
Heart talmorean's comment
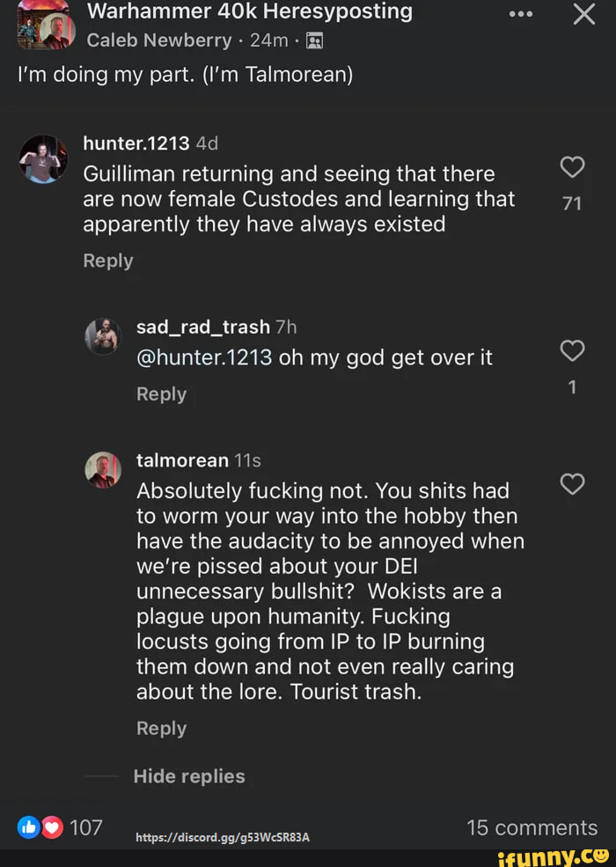572,484
